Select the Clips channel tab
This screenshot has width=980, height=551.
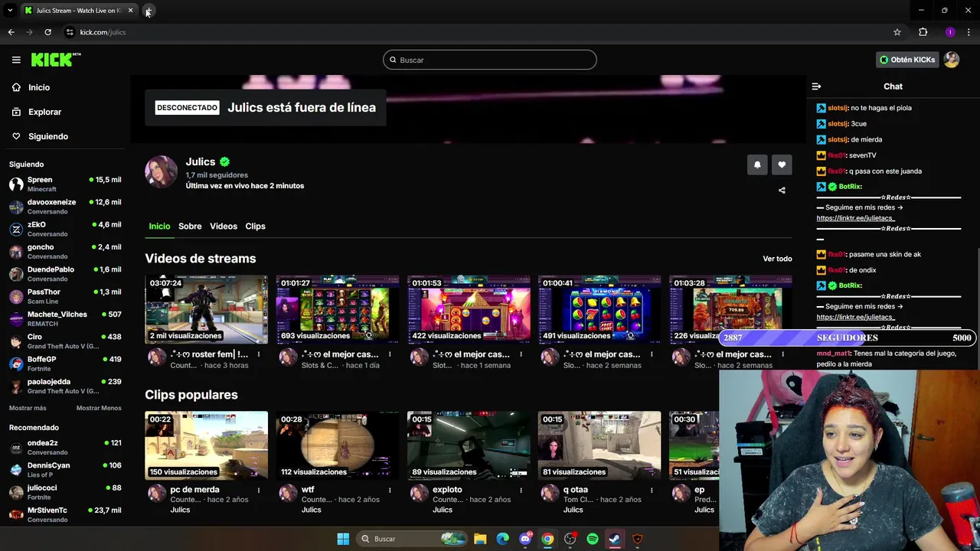point(255,227)
